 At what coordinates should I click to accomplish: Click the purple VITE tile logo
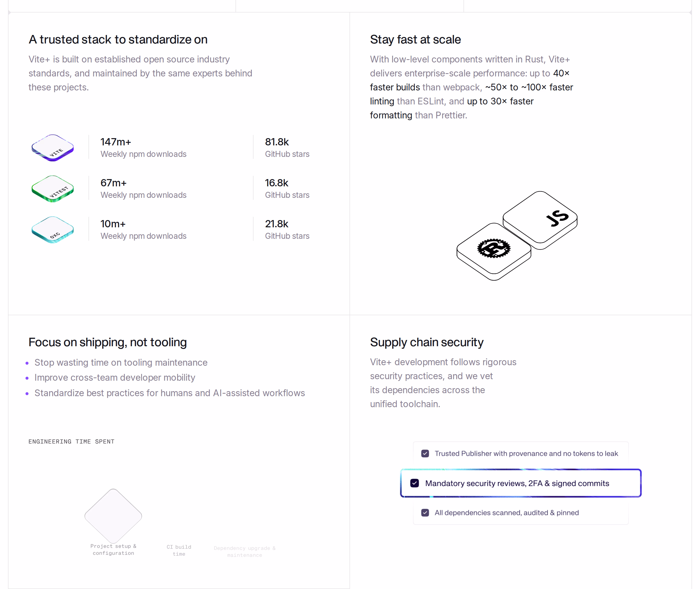pos(52,148)
